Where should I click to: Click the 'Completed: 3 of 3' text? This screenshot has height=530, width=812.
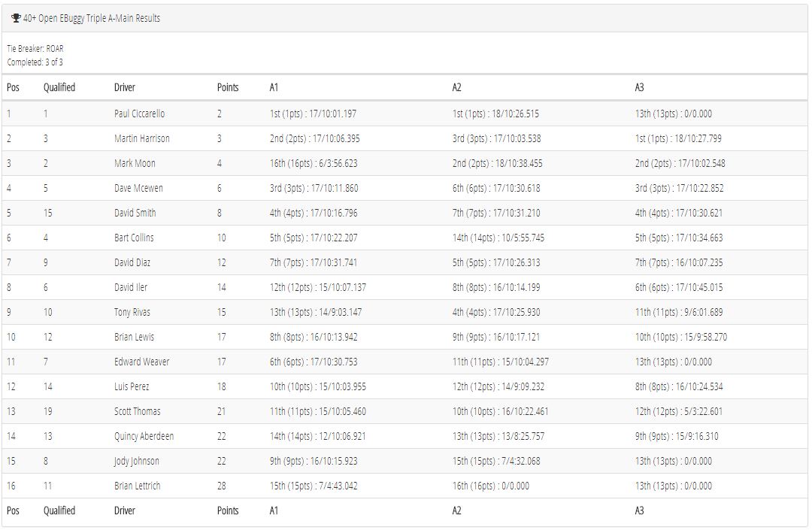[35, 62]
